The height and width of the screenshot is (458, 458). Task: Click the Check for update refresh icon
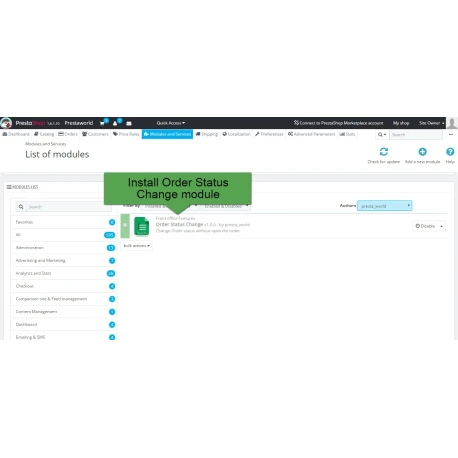[384, 152]
